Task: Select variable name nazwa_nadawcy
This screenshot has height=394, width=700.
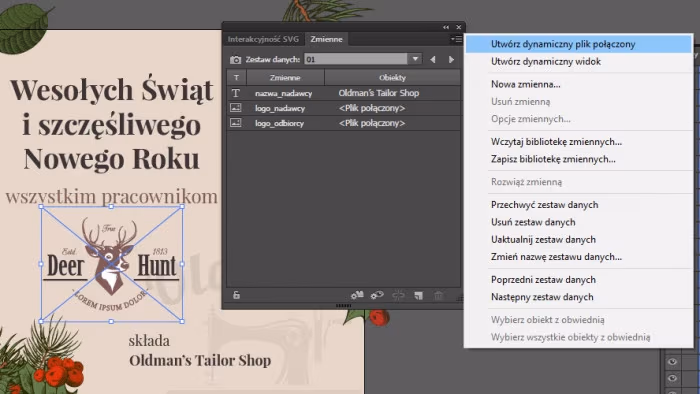Action: point(283,93)
